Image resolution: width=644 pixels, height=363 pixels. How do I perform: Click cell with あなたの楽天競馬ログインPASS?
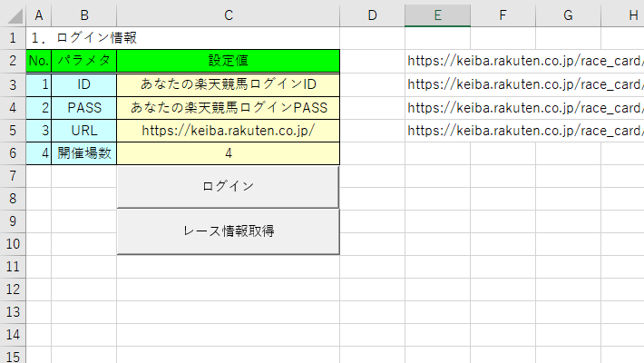[x=229, y=108]
